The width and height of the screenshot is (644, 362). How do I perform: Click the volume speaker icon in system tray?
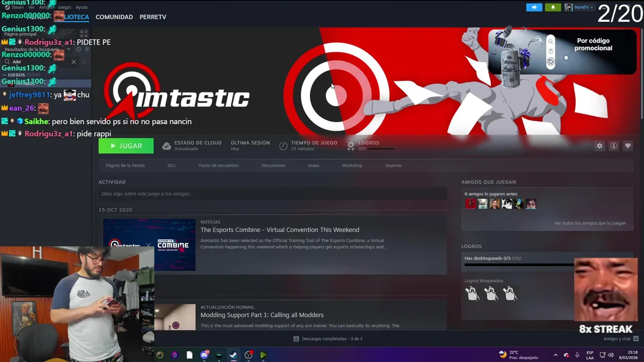(x=611, y=355)
